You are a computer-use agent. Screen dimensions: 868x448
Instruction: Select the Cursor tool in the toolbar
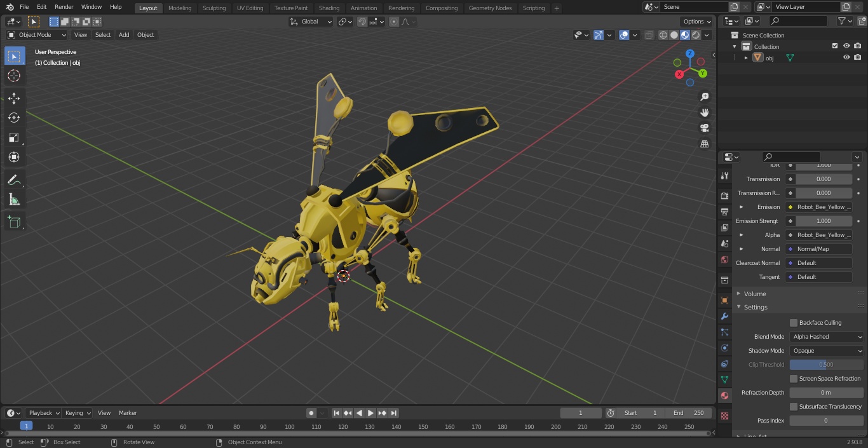click(x=14, y=76)
